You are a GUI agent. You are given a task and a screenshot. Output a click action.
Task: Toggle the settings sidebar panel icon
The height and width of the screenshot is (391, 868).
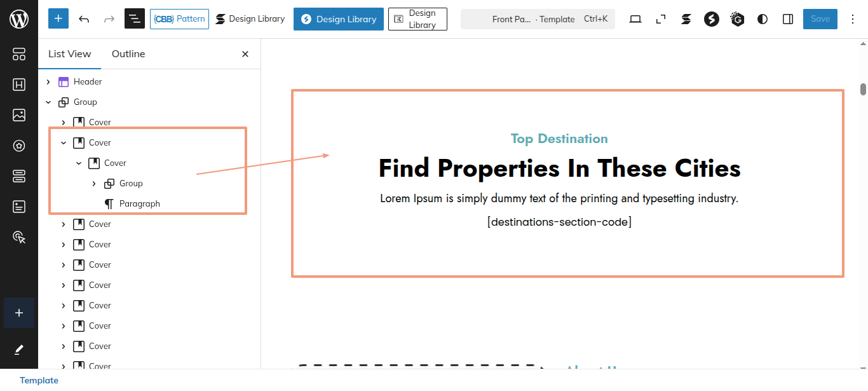(x=788, y=19)
